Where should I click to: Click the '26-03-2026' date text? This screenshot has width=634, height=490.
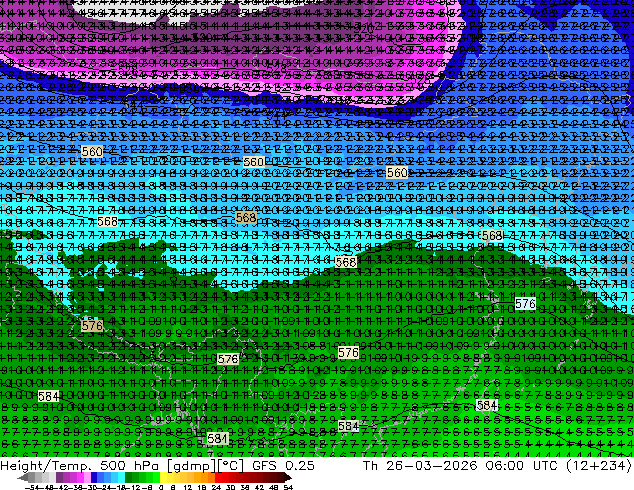(431, 465)
